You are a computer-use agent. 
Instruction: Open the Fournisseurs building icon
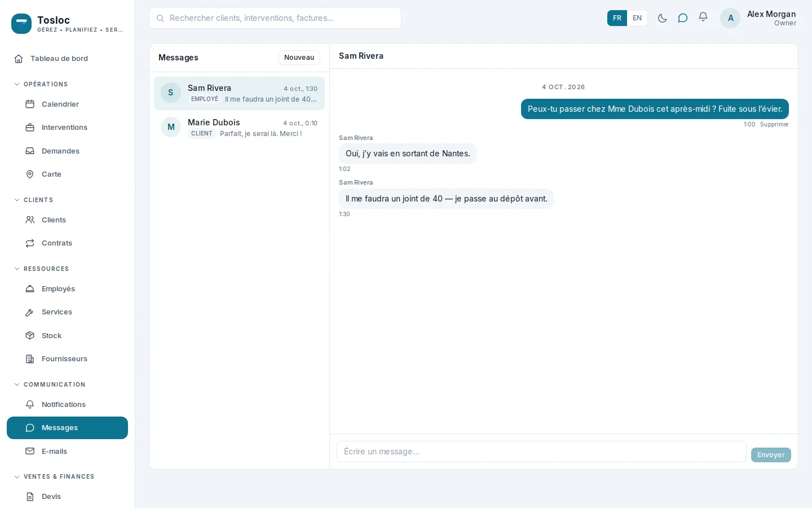pos(30,359)
